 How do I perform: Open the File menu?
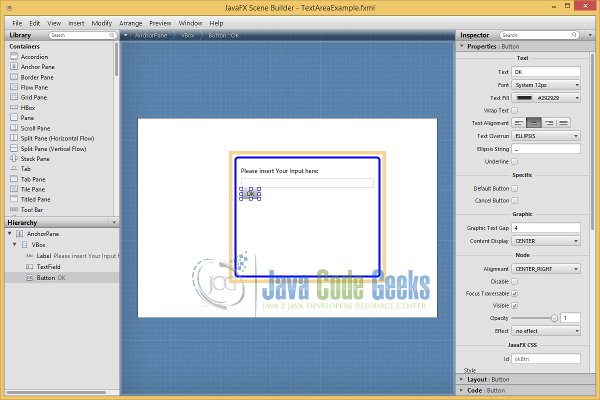(17, 23)
